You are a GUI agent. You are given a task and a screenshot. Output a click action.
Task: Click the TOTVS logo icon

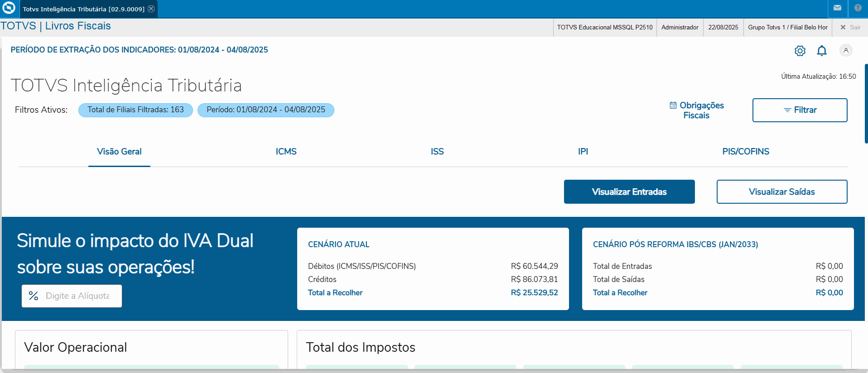coord(9,8)
